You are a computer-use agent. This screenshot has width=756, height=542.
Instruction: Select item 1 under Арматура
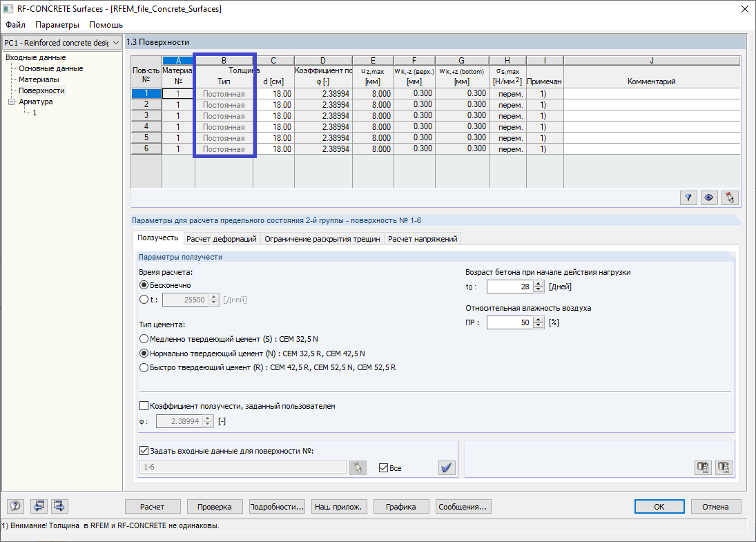35,113
